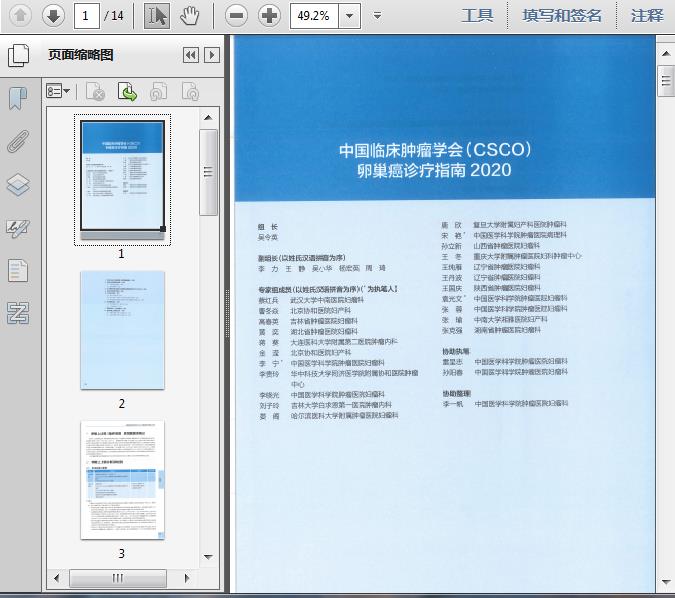Click thumbnail horizontal scrollbar left arrow

[57, 578]
